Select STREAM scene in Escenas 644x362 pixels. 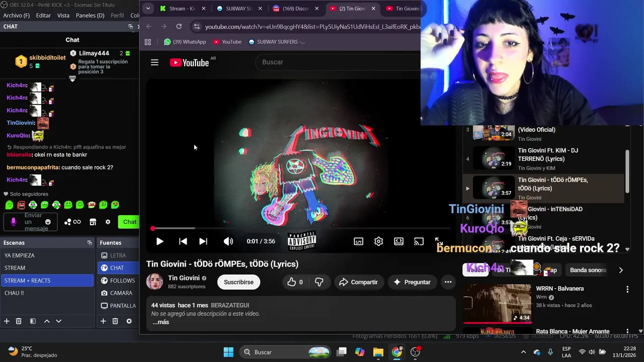[x=48, y=268]
